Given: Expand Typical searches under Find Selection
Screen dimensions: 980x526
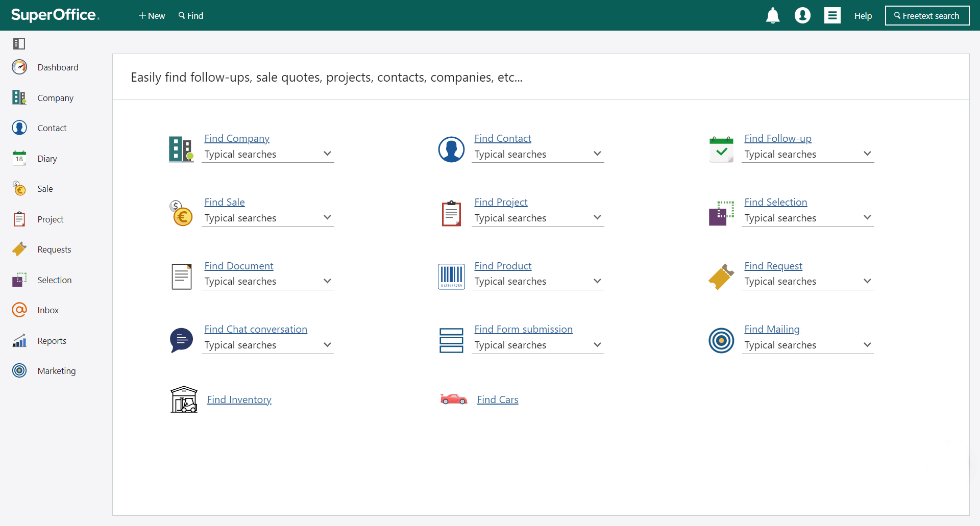Looking at the screenshot, I should pos(808,218).
